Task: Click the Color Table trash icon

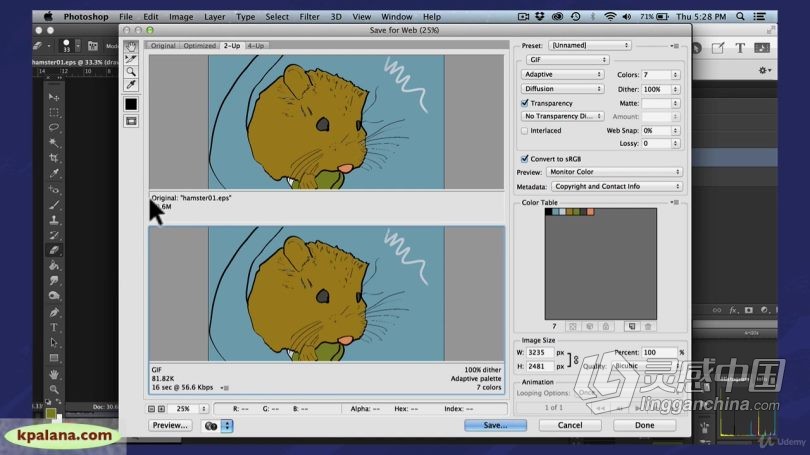Action: [x=648, y=326]
